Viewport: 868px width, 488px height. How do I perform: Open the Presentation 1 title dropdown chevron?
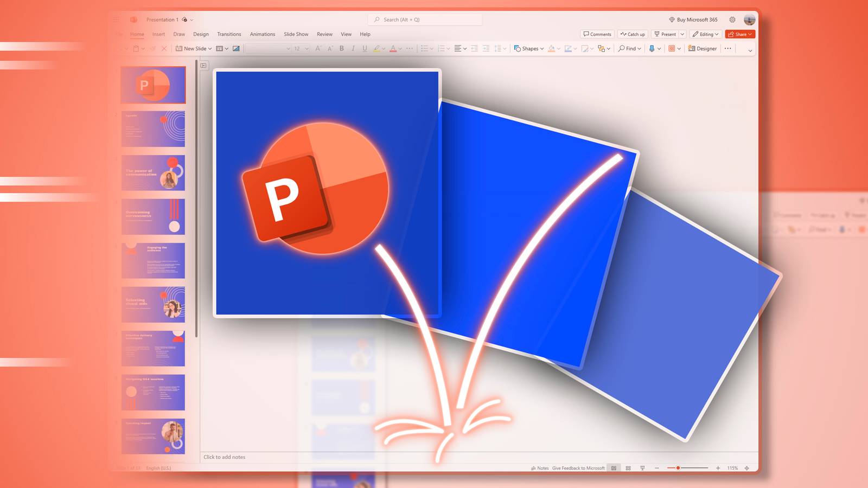point(192,20)
